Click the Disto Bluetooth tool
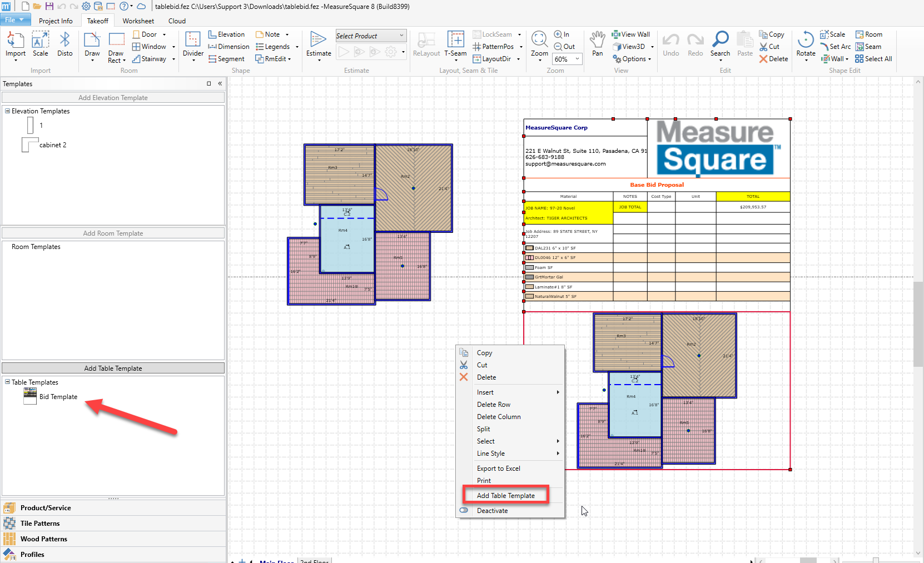924x563 pixels. [65, 44]
